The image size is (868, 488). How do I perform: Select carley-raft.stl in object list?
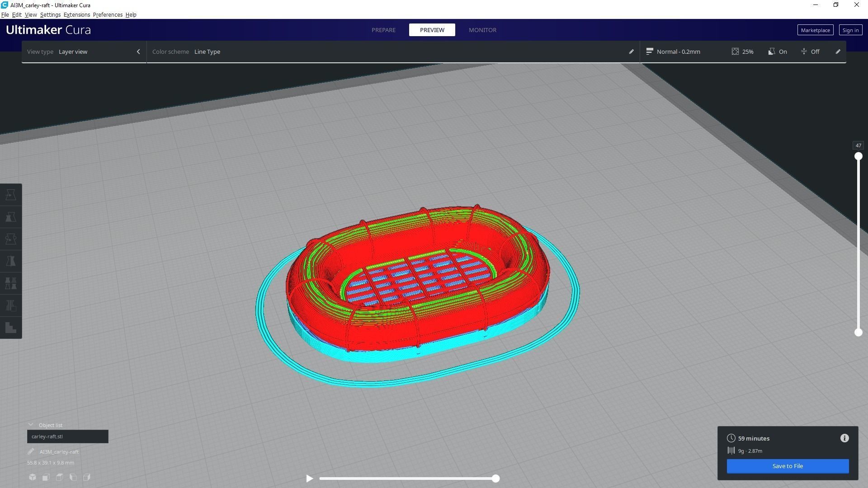[x=67, y=436]
